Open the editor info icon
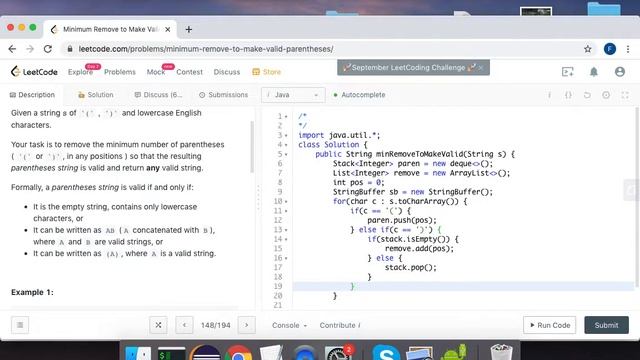Image resolution: width=640 pixels, height=360 pixels. (549, 95)
